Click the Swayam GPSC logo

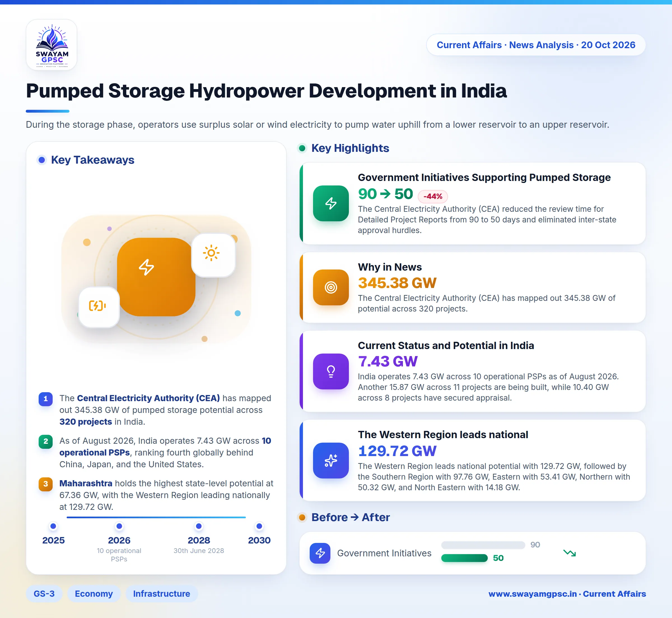click(52, 45)
